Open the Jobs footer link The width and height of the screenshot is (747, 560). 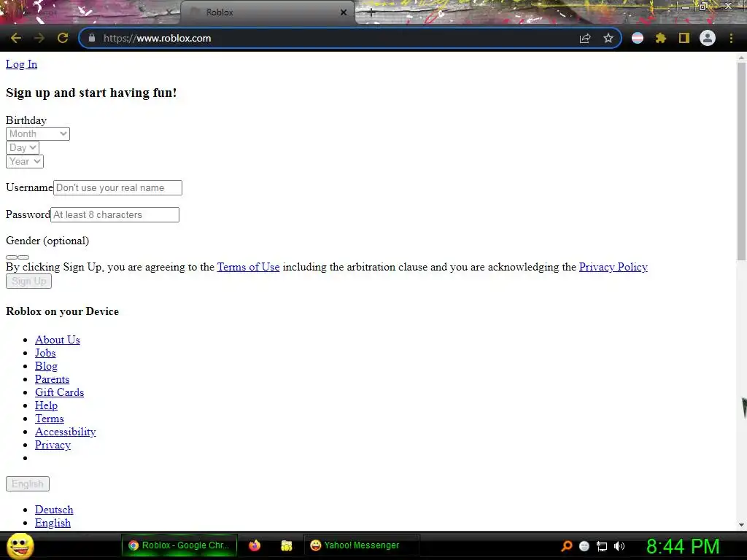point(45,353)
